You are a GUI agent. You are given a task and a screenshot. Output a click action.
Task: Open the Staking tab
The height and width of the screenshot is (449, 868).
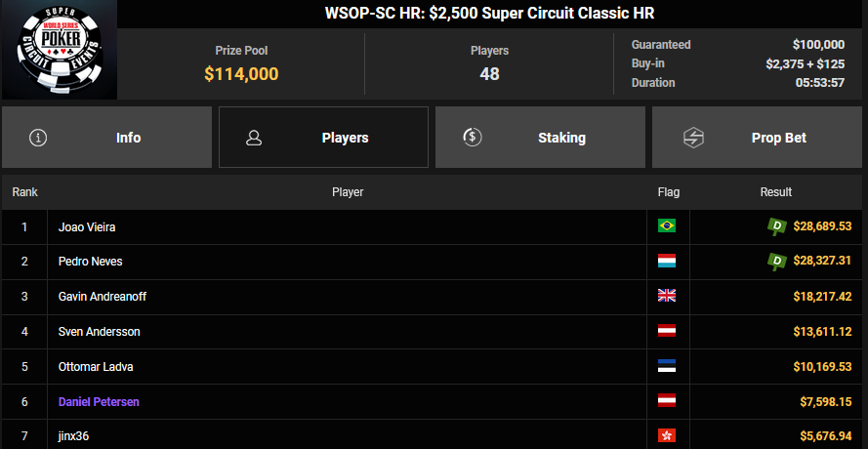(x=540, y=138)
